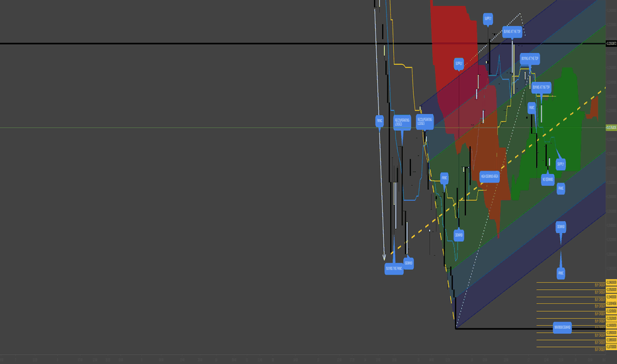Select the PANIC callout below the lowest channel band

(561, 273)
